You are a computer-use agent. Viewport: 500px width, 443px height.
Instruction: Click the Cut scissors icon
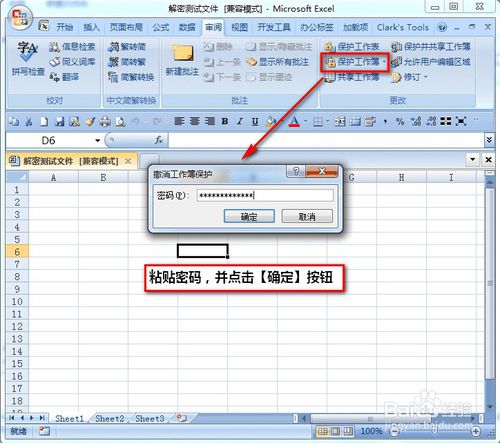click(x=29, y=122)
